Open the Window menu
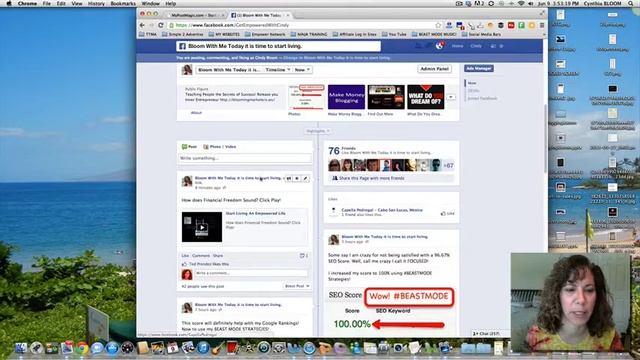Image resolution: width=640 pixels, height=360 pixels. [151, 3]
